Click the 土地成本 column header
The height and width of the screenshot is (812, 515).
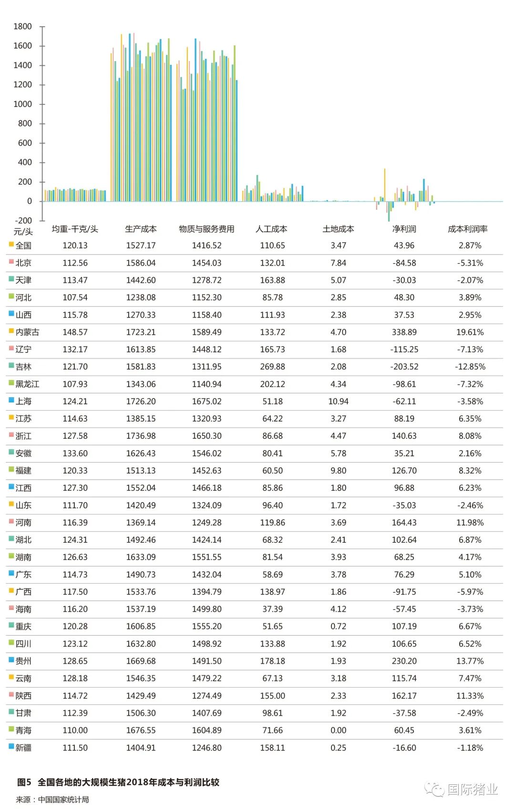coord(338,229)
